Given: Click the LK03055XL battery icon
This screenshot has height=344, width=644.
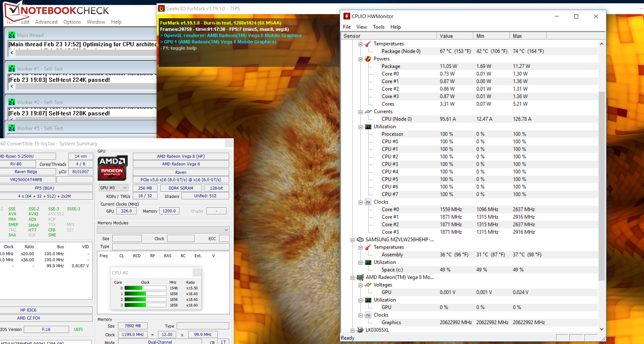Looking at the screenshot, I should pos(360,330).
